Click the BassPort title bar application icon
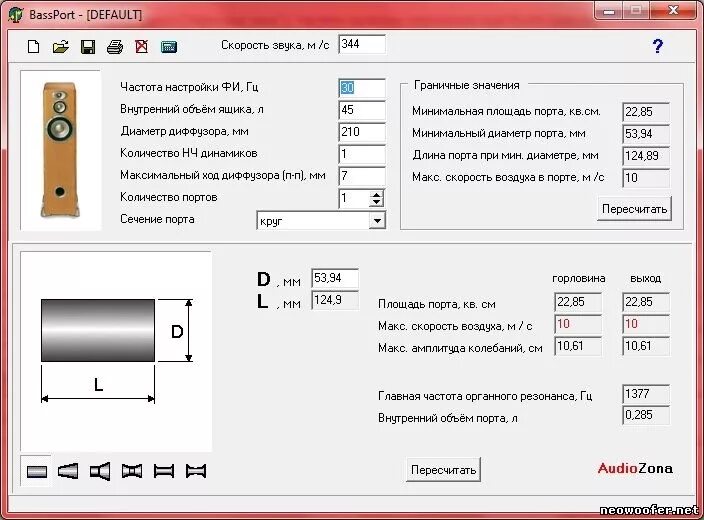This screenshot has height=520, width=704. [16, 14]
